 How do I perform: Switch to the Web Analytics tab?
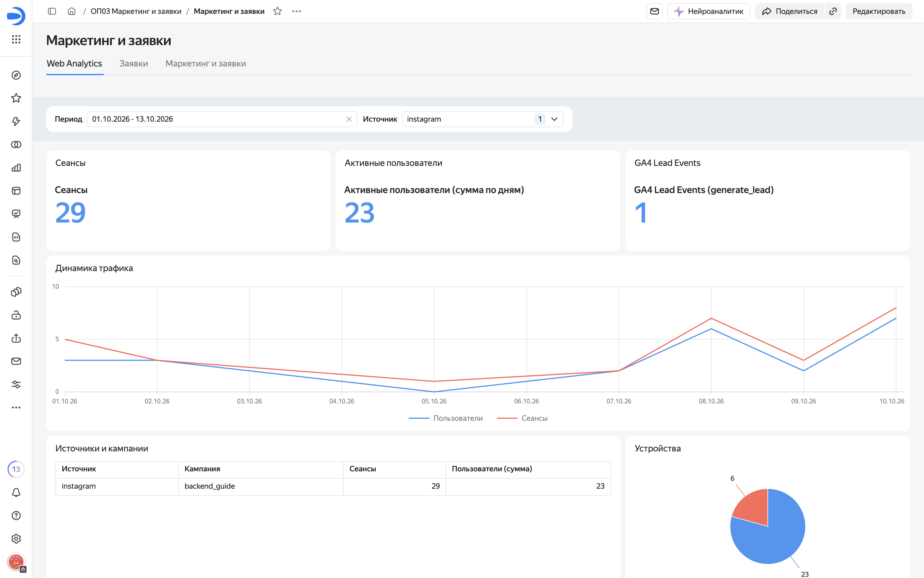74,64
